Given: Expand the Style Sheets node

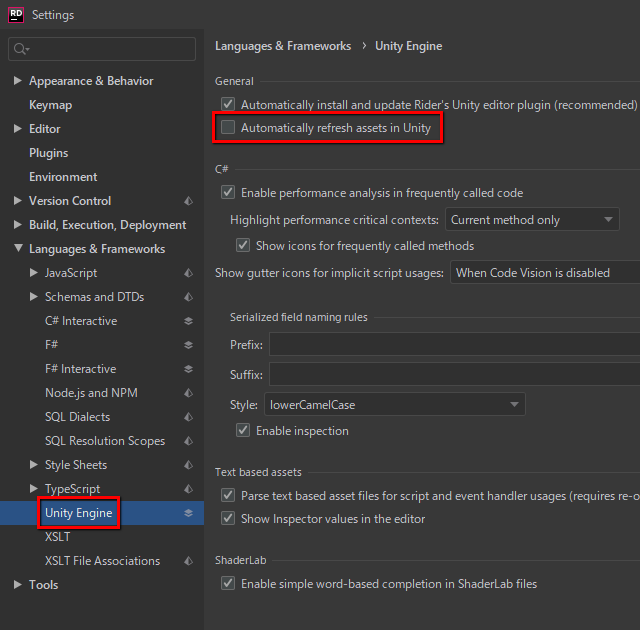Looking at the screenshot, I should (x=34, y=465).
